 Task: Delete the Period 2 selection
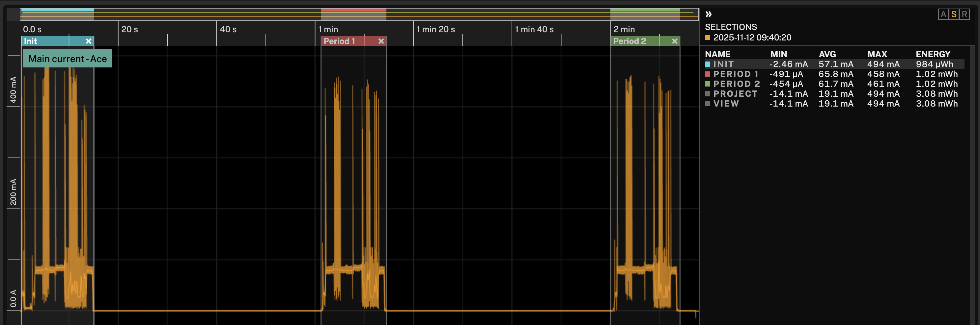point(675,41)
